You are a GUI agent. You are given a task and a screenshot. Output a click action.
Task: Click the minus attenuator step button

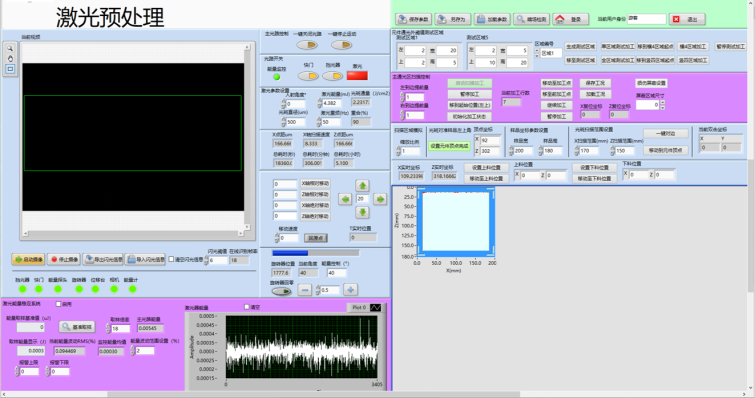click(x=304, y=290)
